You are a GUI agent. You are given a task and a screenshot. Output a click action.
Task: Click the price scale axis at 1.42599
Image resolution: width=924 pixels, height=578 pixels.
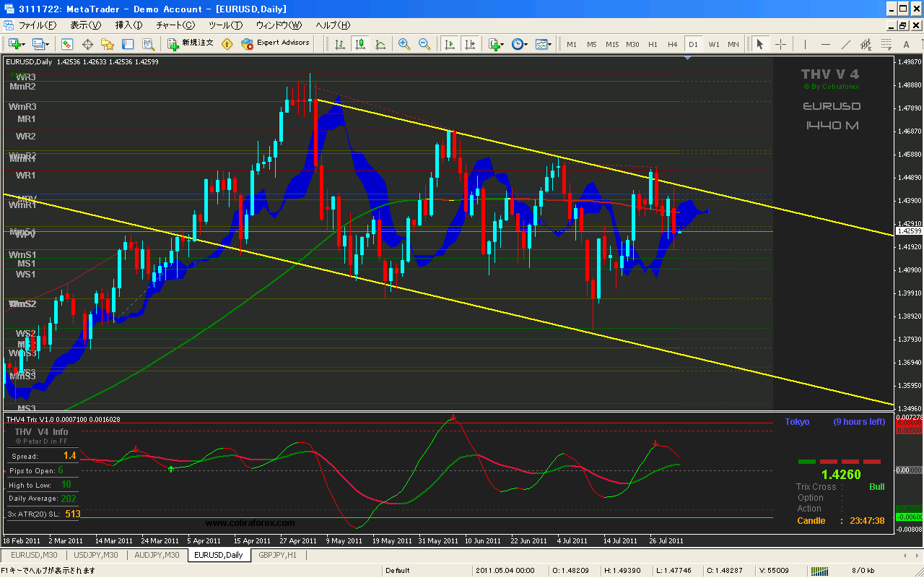point(908,231)
